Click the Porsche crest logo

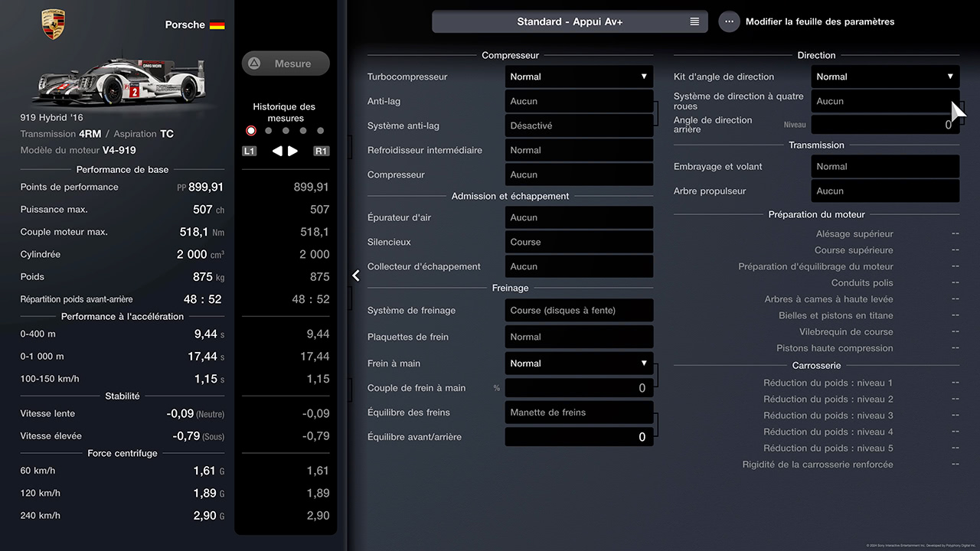click(x=53, y=24)
